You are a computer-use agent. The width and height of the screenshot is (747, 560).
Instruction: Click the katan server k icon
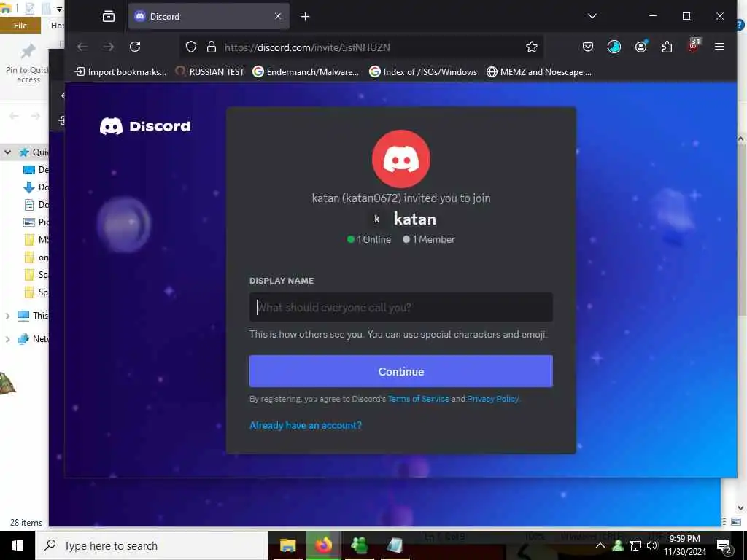pos(377,219)
